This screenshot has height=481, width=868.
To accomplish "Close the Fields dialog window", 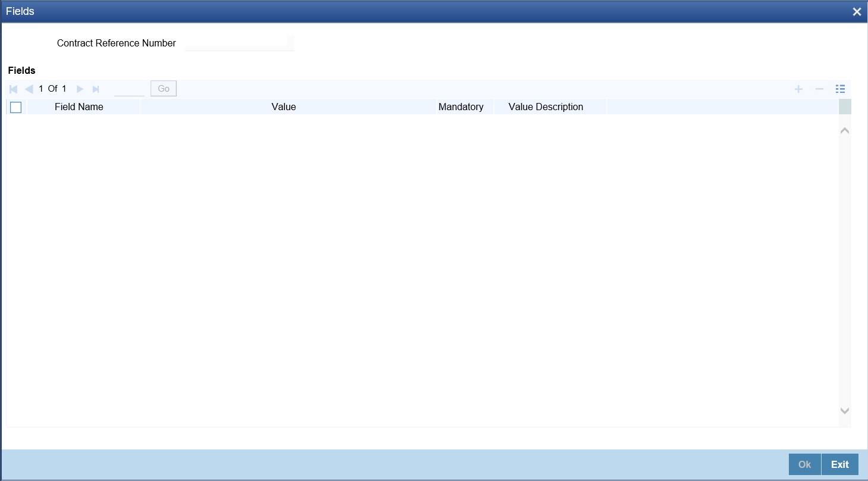I will click(857, 11).
